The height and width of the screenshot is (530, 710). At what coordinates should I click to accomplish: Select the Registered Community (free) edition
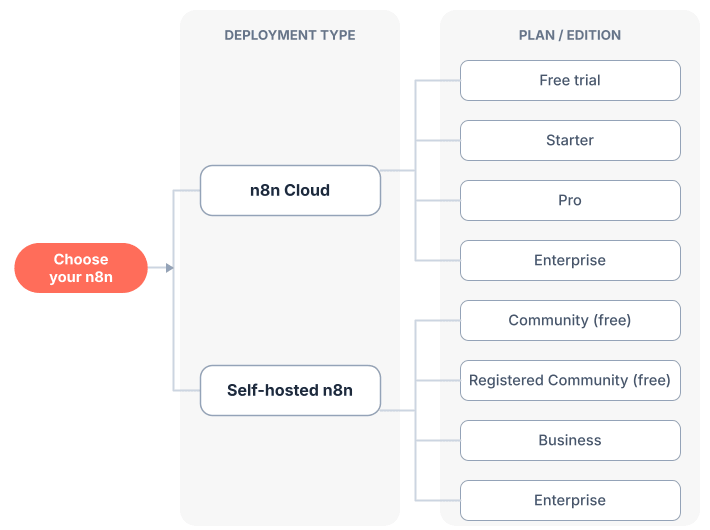(570, 381)
